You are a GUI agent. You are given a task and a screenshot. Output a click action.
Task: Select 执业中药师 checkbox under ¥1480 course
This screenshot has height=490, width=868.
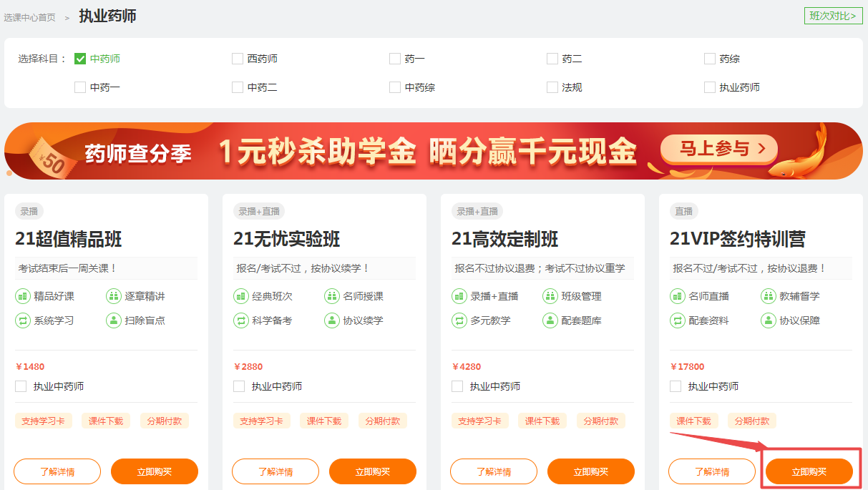(21, 386)
